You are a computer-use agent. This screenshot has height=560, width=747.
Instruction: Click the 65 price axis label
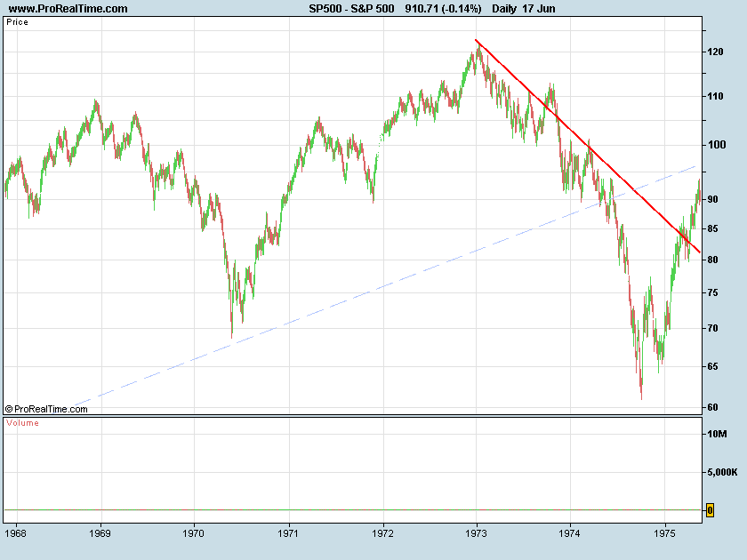click(x=712, y=366)
